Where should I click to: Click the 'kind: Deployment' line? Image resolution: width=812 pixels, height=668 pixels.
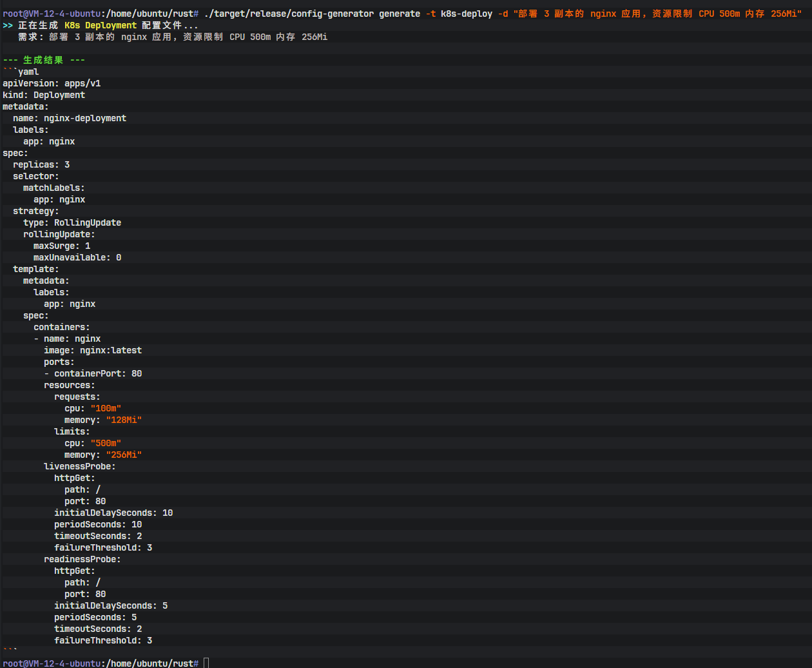[x=44, y=95]
